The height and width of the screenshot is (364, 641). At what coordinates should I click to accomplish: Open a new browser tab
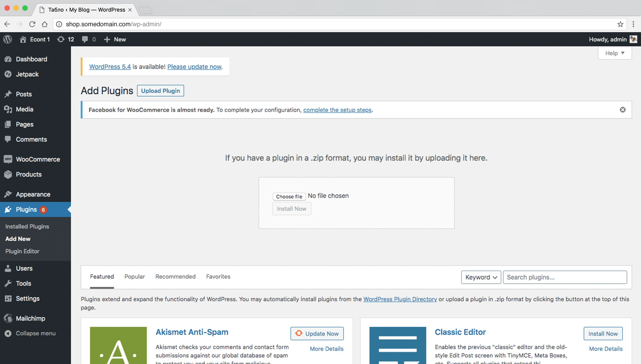click(x=145, y=10)
